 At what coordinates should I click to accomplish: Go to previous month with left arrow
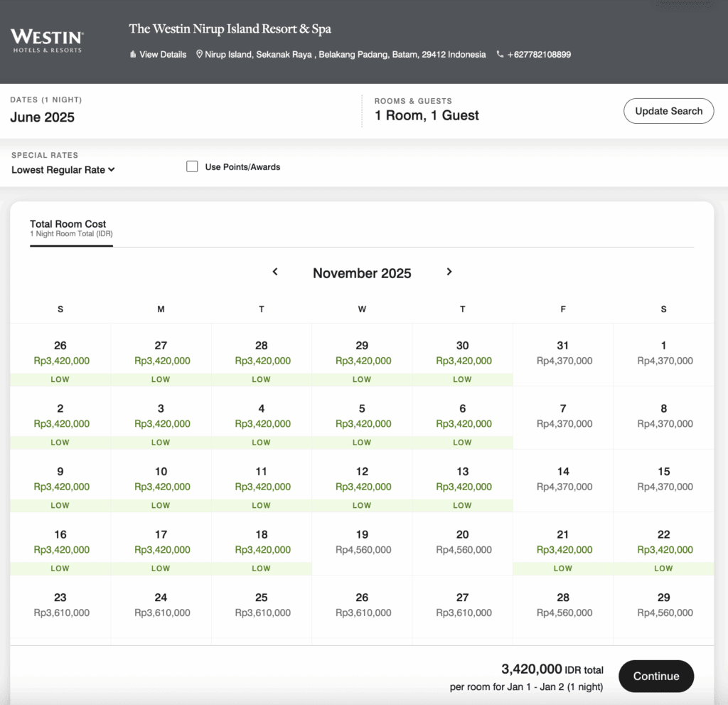tap(275, 272)
